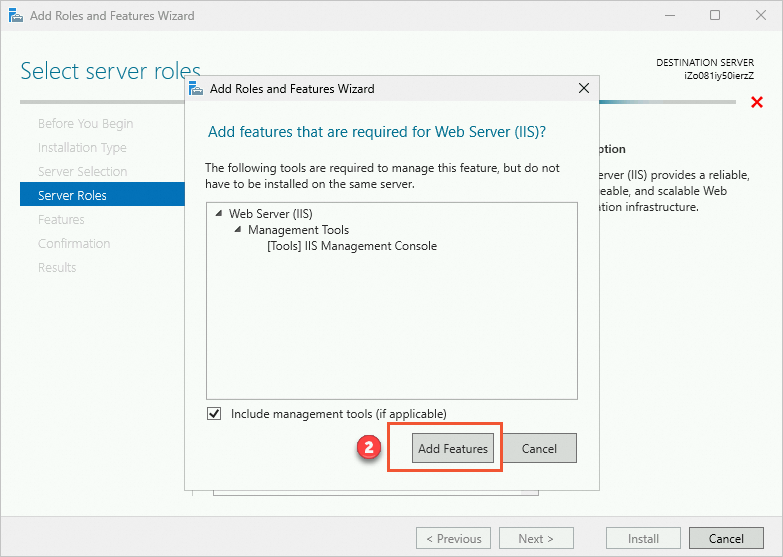The height and width of the screenshot is (557, 783).
Task: Go to Before You Begin step
Action: click(x=85, y=123)
